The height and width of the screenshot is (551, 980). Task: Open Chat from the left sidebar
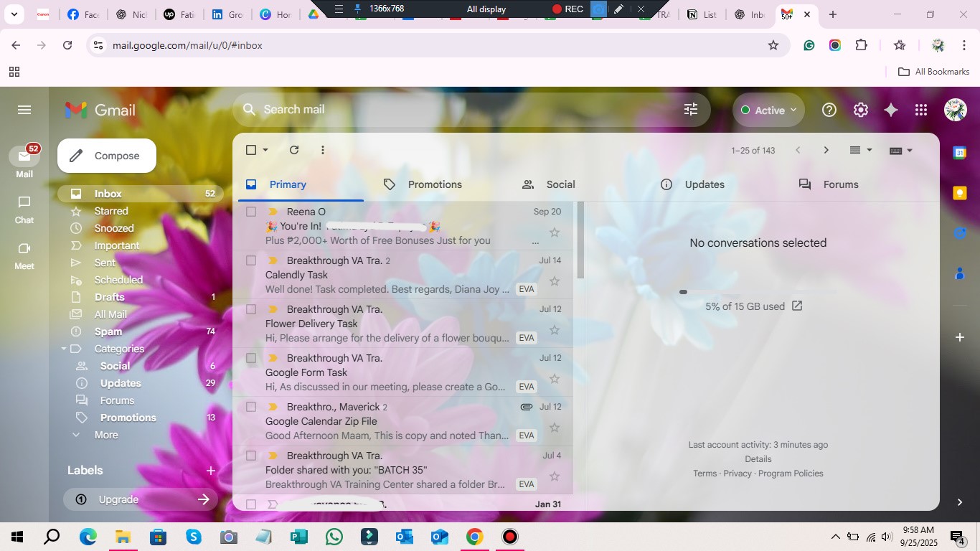[x=24, y=209]
